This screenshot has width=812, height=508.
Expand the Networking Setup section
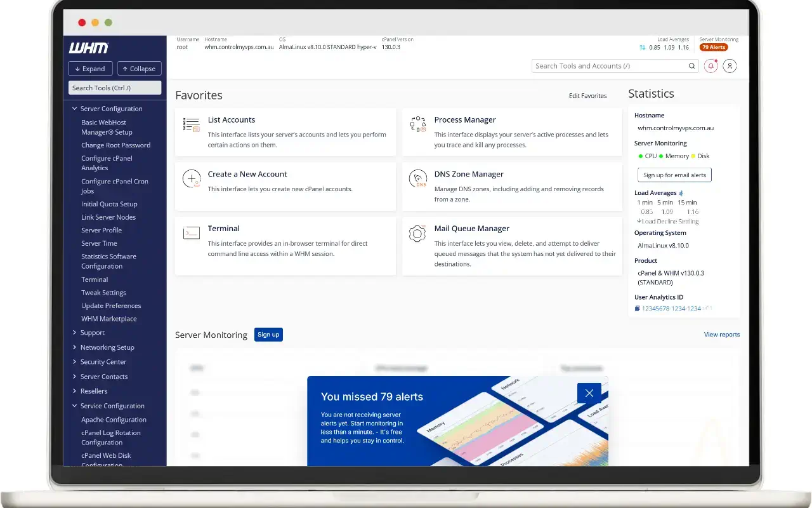(74, 347)
